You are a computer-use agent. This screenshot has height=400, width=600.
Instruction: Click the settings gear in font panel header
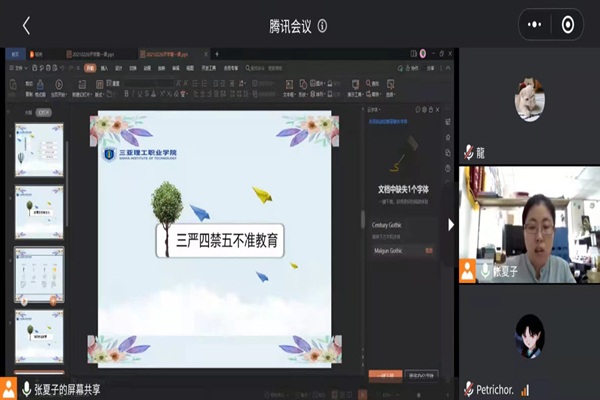click(x=424, y=110)
